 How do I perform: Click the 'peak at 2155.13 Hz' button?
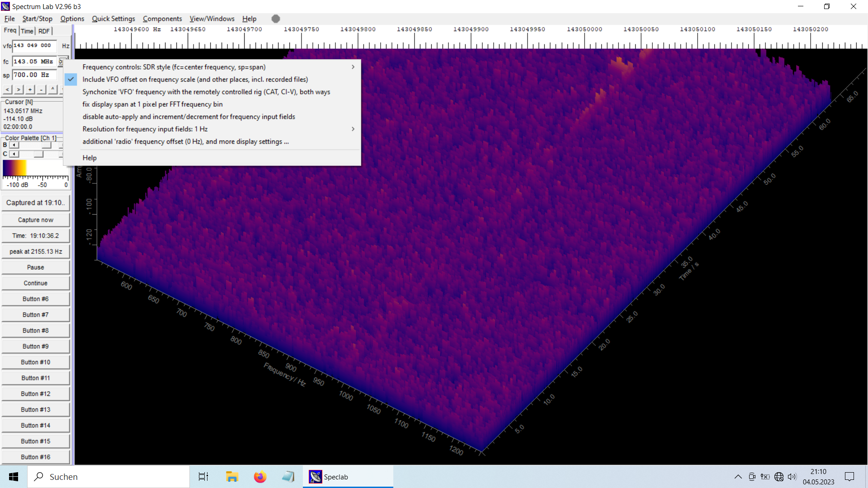click(x=36, y=252)
